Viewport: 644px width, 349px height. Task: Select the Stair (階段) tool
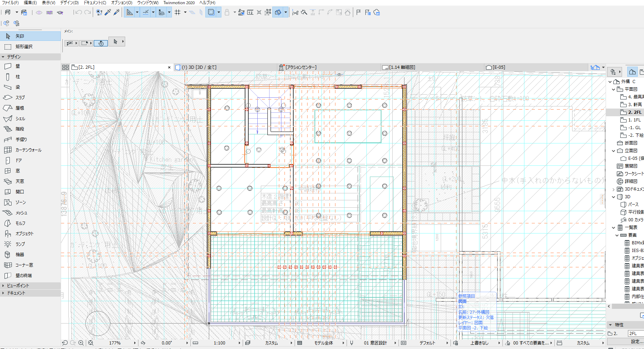pyautogui.click(x=30, y=129)
